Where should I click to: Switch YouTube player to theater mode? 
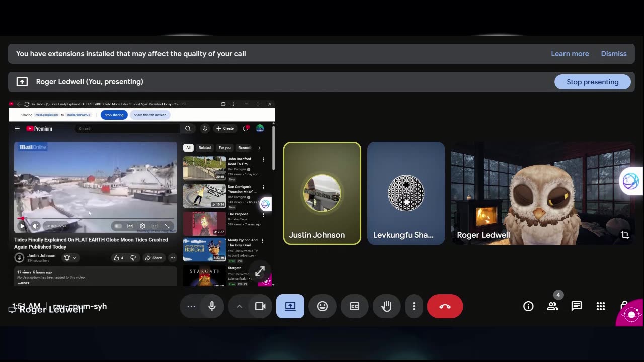coord(154,226)
